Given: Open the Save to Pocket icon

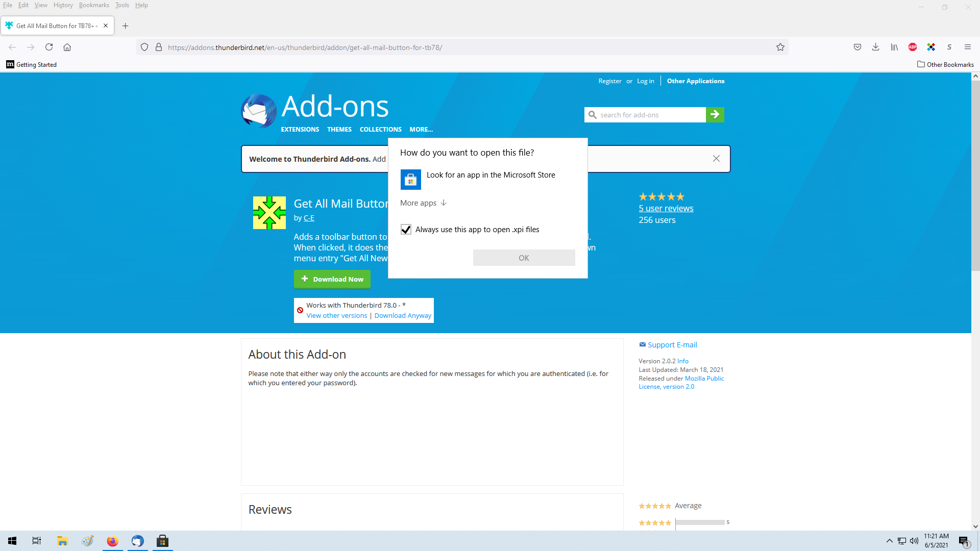Looking at the screenshot, I should [857, 47].
